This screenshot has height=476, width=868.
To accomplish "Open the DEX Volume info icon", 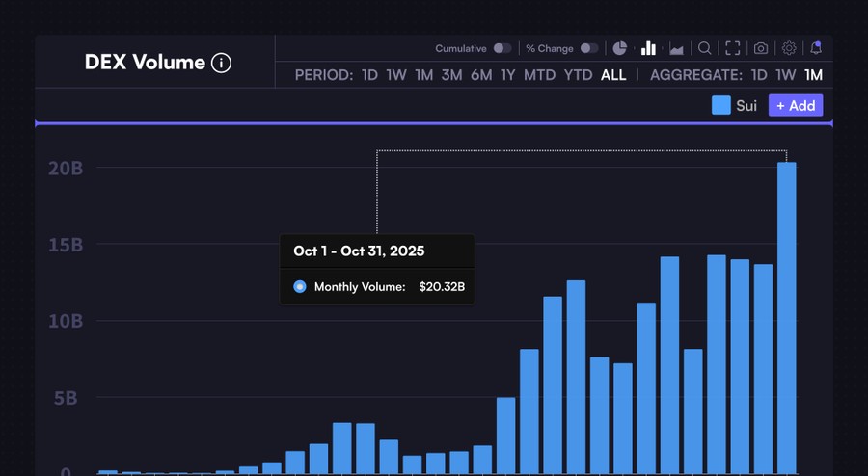I will pyautogui.click(x=221, y=63).
